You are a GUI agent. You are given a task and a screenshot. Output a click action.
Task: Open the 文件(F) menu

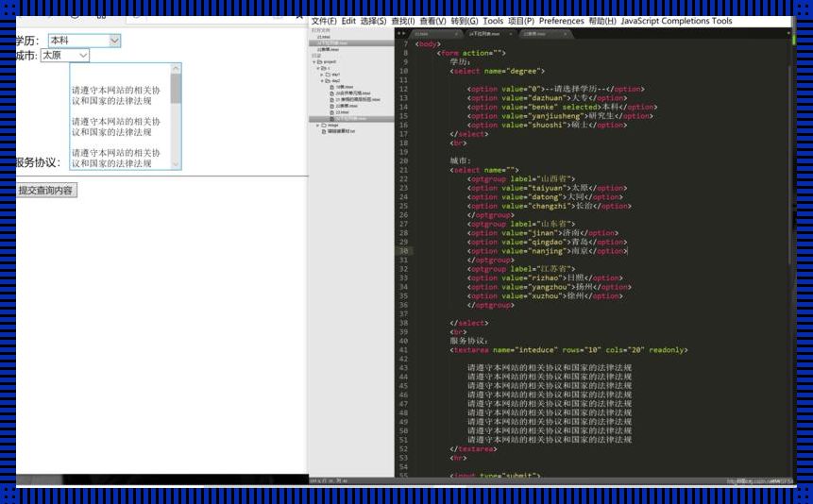point(324,21)
